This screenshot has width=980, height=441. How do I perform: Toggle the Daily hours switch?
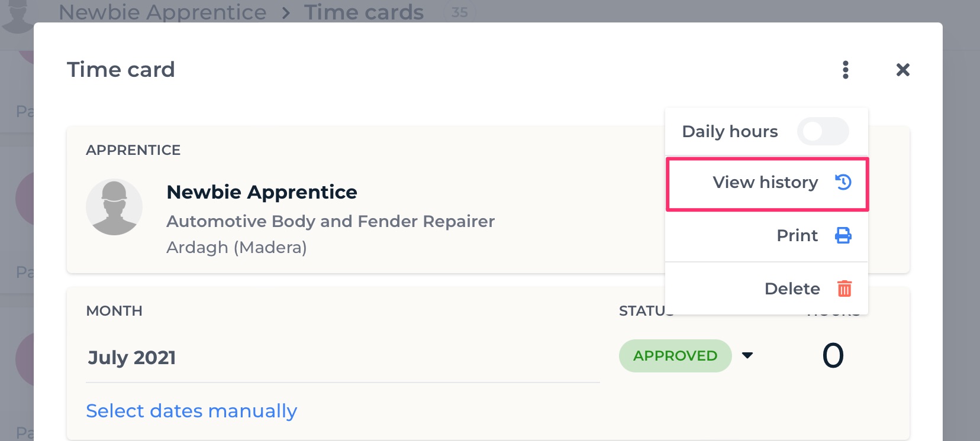[823, 131]
